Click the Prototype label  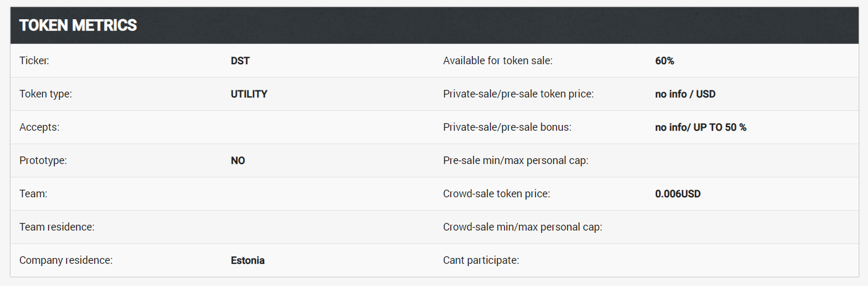[43, 161]
